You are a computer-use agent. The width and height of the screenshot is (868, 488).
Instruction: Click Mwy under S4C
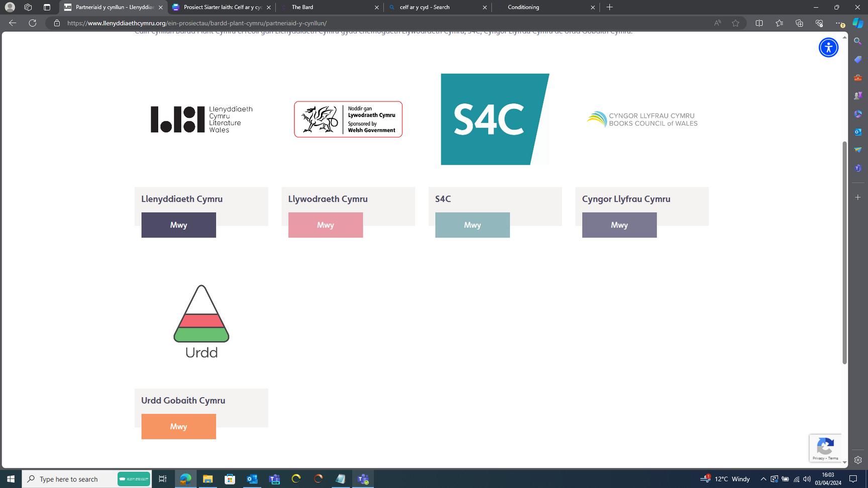[472, 225]
